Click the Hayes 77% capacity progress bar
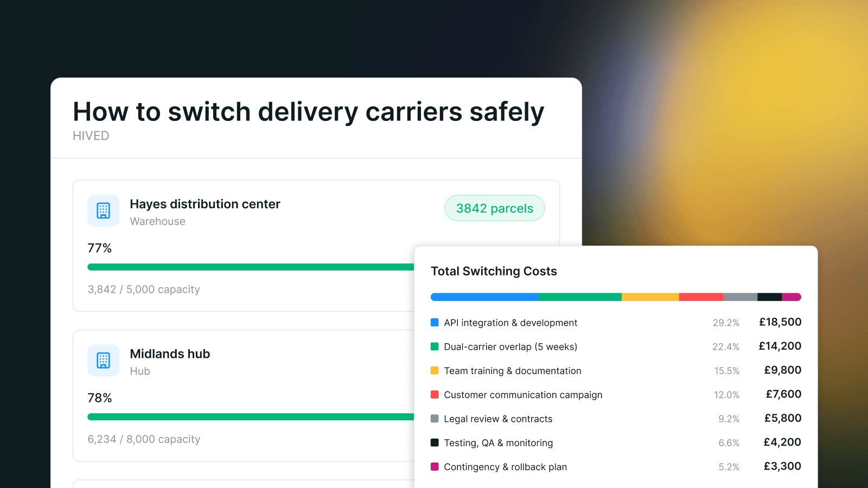Screen dimensions: 868x488 [x=251, y=267]
